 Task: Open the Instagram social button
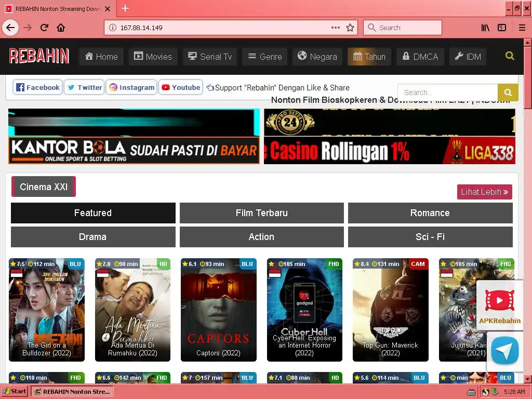[x=131, y=87]
